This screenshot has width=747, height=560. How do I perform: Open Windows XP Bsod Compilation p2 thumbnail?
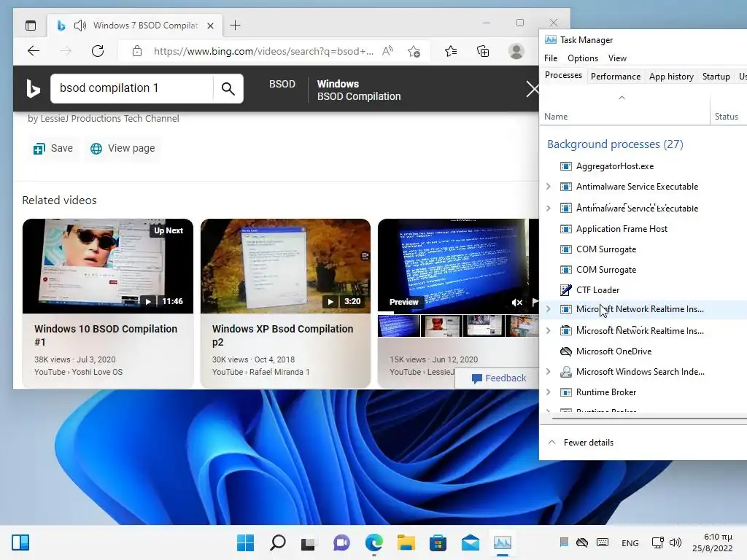click(x=285, y=265)
